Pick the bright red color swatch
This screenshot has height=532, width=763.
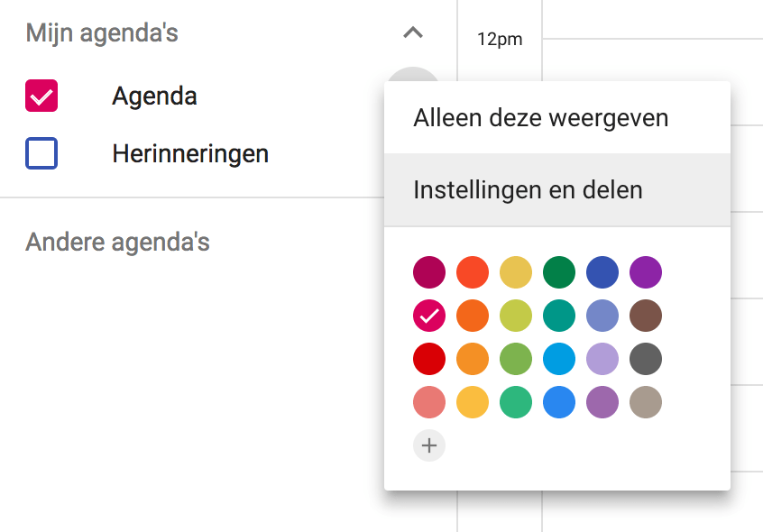tap(428, 359)
